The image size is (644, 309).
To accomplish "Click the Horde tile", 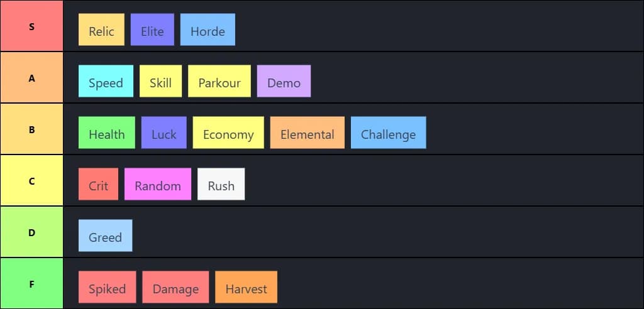I will click(x=208, y=30).
